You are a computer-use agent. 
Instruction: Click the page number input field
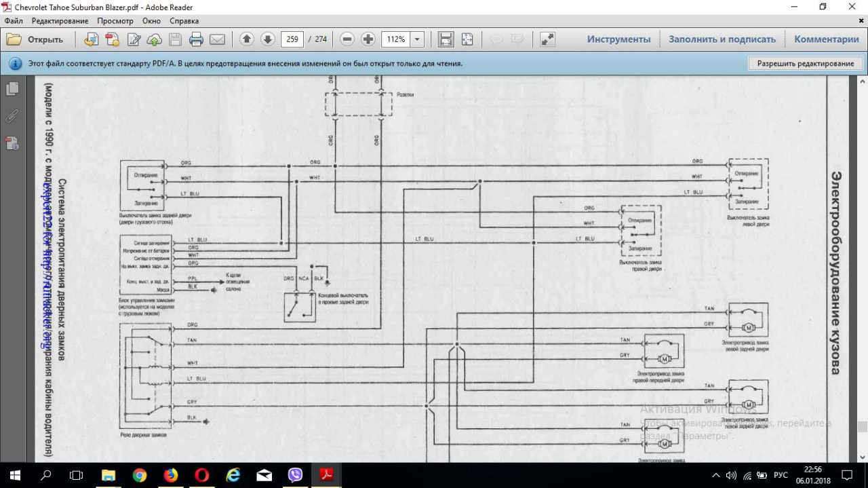(x=292, y=39)
